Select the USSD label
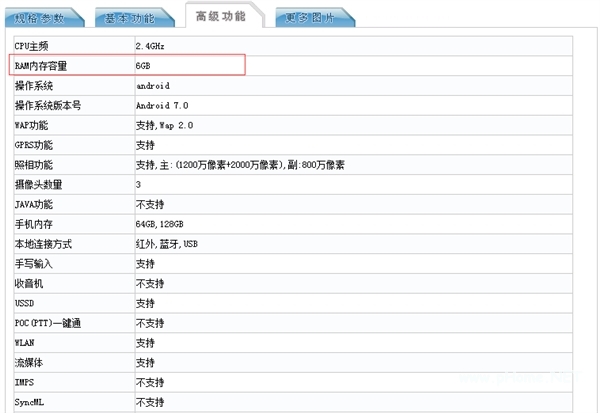The width and height of the screenshot is (600, 413). [x=24, y=304]
